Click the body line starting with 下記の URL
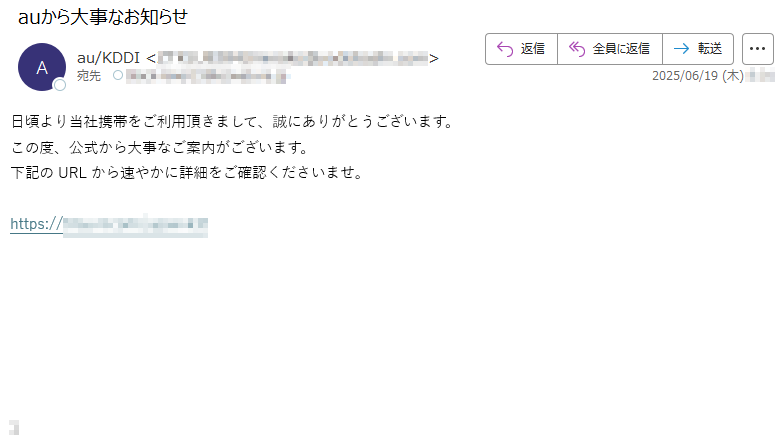 tap(188, 172)
